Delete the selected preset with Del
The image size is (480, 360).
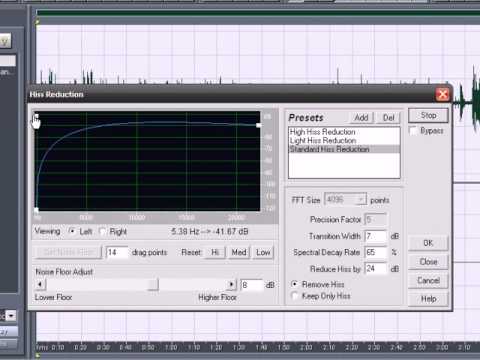[388, 118]
